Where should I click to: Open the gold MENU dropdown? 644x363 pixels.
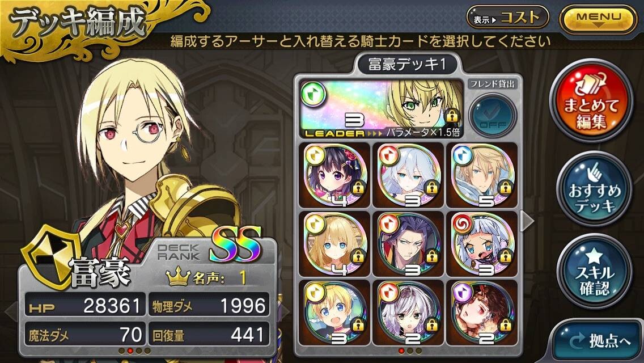(598, 19)
